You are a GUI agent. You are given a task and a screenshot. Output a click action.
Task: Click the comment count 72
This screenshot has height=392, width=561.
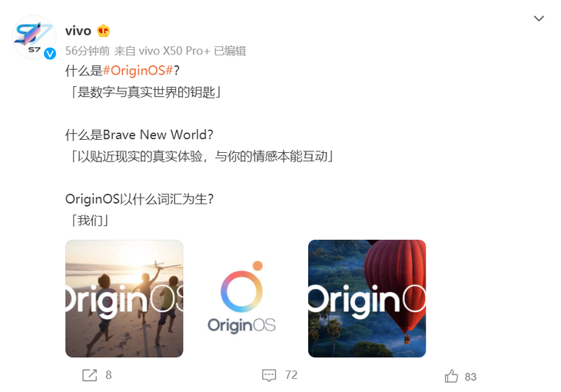tap(291, 375)
